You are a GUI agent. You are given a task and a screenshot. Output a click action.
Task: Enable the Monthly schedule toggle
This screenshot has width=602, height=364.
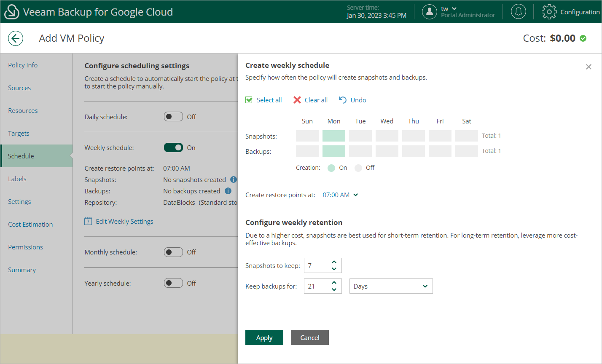tap(173, 252)
